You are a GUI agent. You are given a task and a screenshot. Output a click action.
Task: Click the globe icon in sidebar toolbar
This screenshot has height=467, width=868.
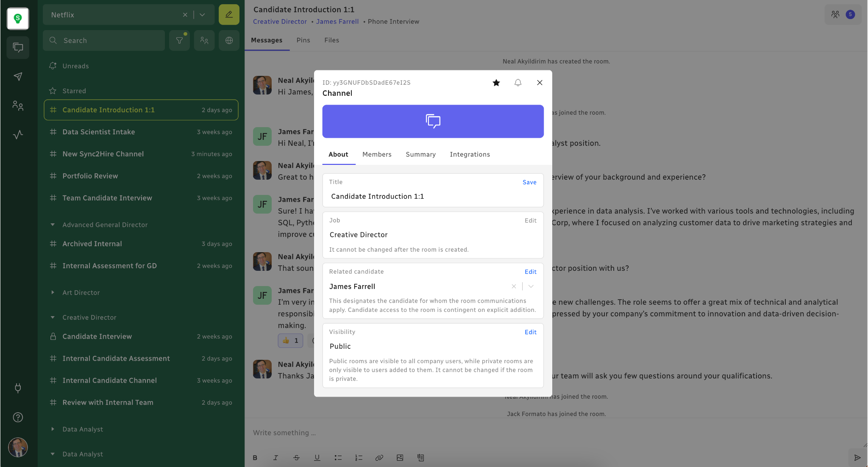pyautogui.click(x=229, y=40)
